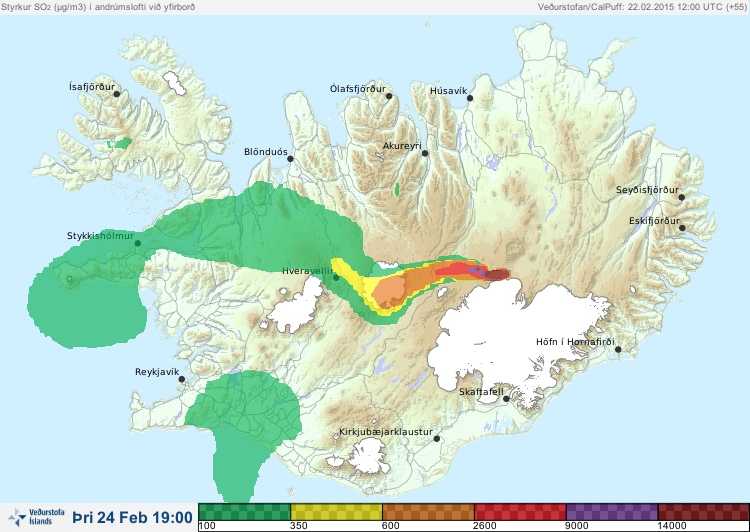This screenshot has height=532, width=750.
Task: Click the Blönduós marker dot
Action: pyautogui.click(x=290, y=158)
